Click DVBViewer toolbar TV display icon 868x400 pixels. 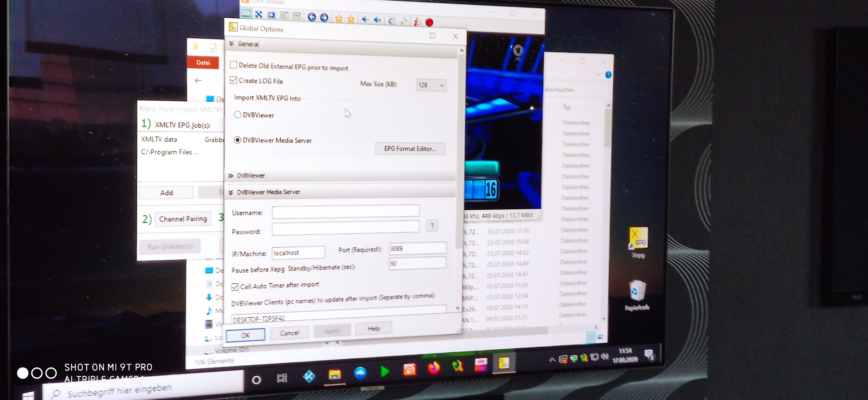pos(246,14)
